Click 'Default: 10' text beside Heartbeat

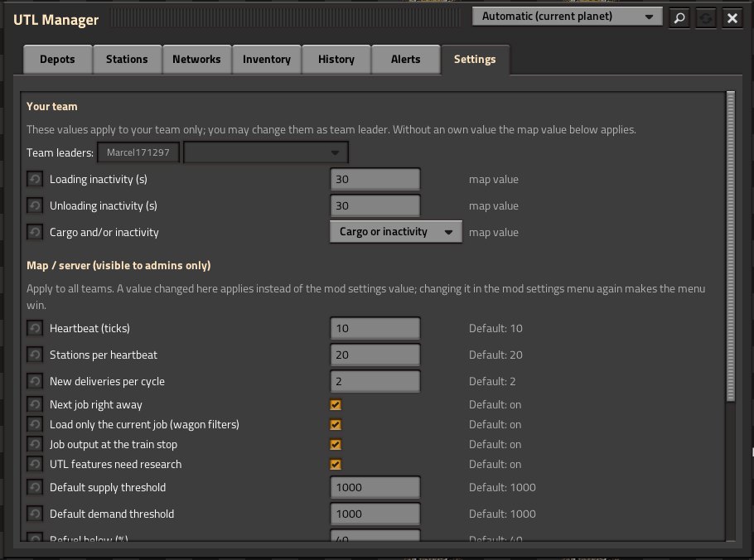[x=495, y=328]
